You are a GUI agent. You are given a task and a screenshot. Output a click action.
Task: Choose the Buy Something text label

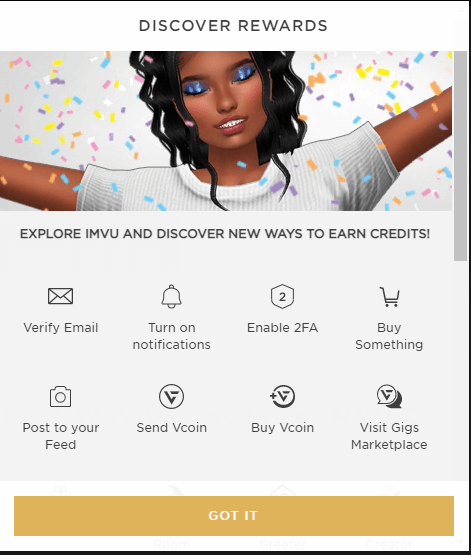click(x=389, y=336)
